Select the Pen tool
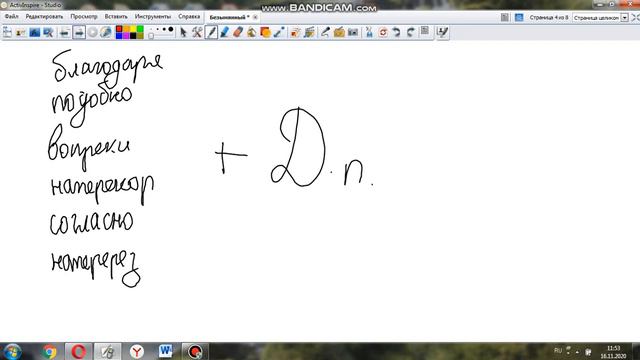This screenshot has width=640, height=360. (x=211, y=32)
